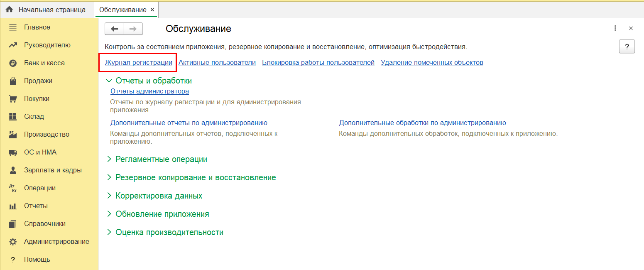Open Администрирование via gear icon

pos(13,242)
